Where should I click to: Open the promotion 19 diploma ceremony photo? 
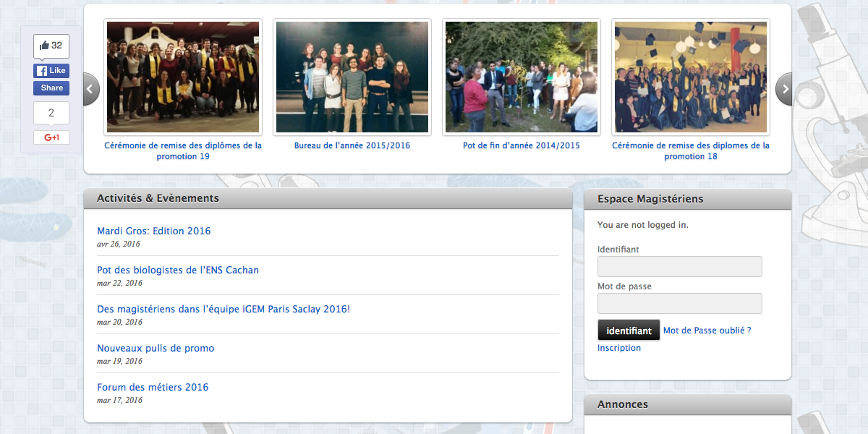pyautogui.click(x=183, y=77)
